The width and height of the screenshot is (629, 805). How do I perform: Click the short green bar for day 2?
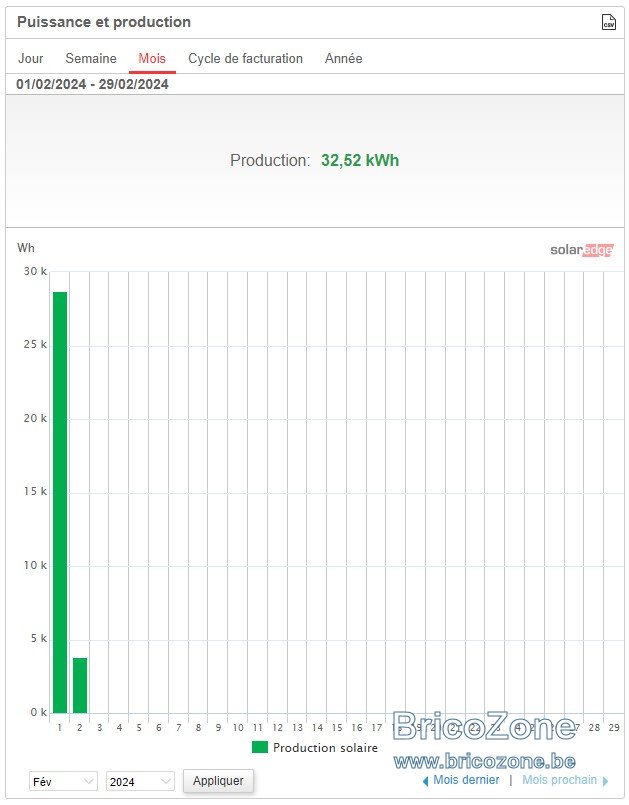80,685
